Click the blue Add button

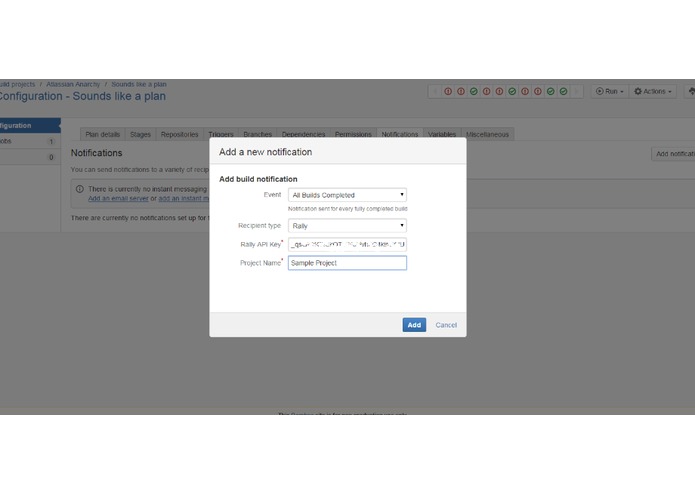click(414, 325)
